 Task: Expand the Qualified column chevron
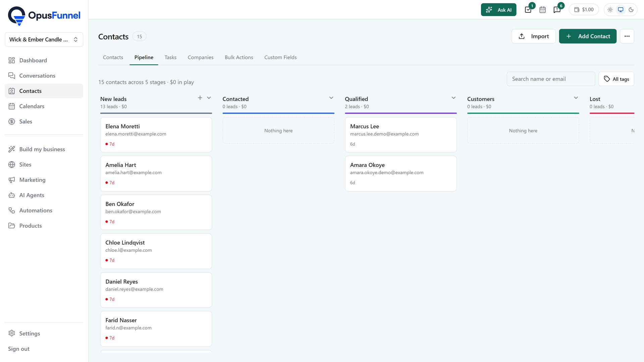453,98
